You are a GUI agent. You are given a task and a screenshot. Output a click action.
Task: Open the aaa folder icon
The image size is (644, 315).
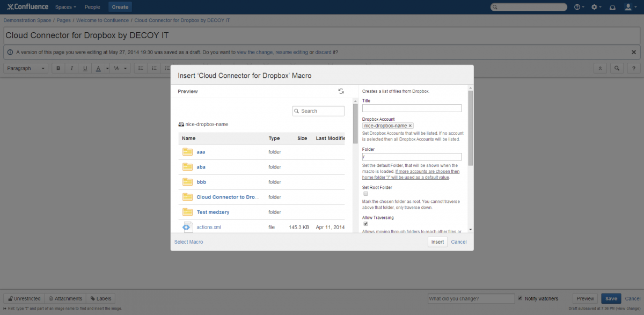pyautogui.click(x=187, y=152)
